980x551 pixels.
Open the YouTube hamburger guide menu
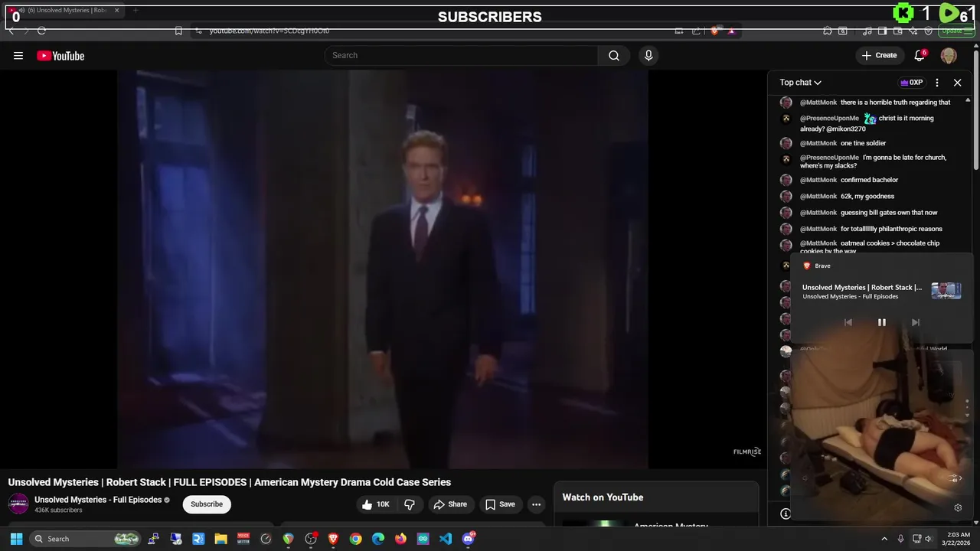click(x=18, y=55)
